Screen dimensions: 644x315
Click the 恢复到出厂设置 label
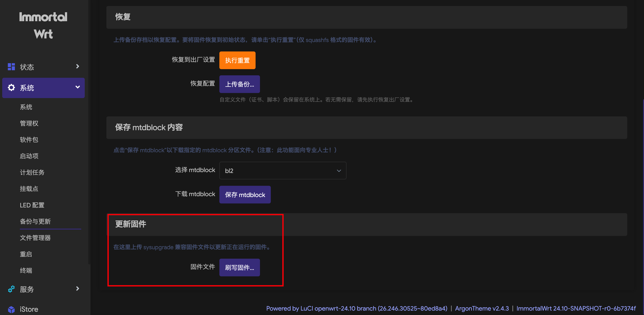[194, 60]
